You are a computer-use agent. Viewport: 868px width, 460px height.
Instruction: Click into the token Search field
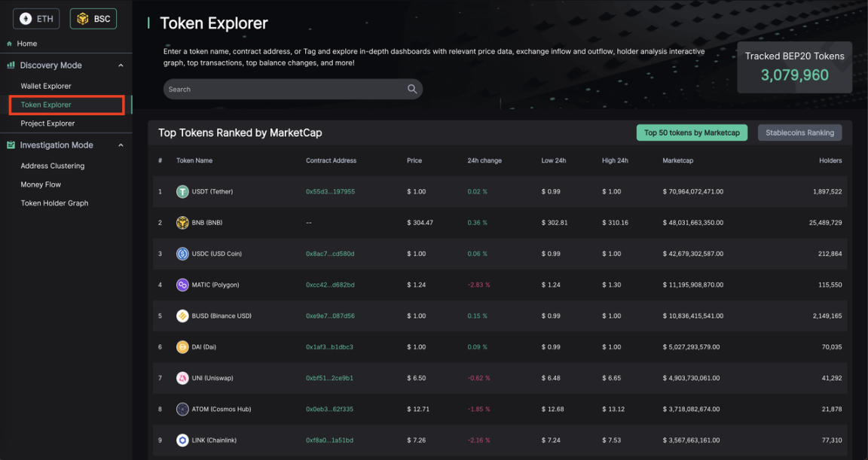click(283, 89)
